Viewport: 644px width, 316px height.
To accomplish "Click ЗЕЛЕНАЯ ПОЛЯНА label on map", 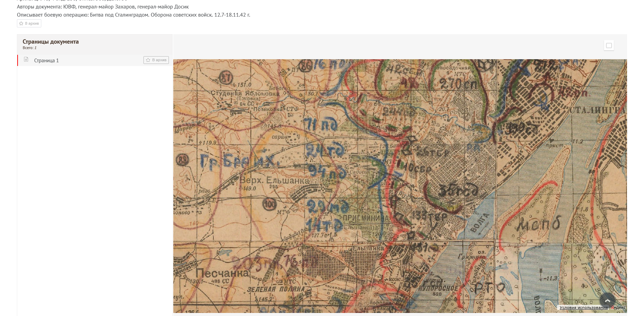I will [x=276, y=289].
